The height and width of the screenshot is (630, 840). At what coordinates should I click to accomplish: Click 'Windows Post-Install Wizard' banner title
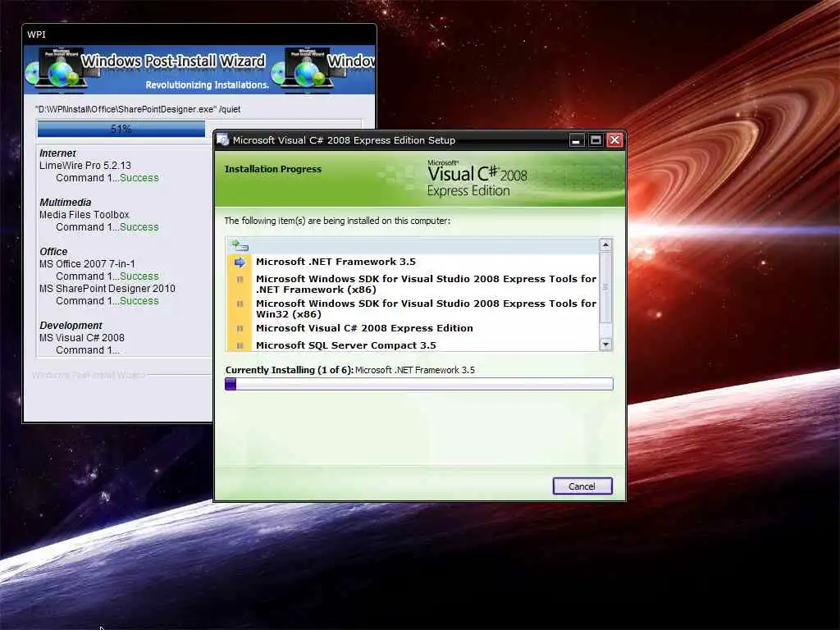coord(173,61)
